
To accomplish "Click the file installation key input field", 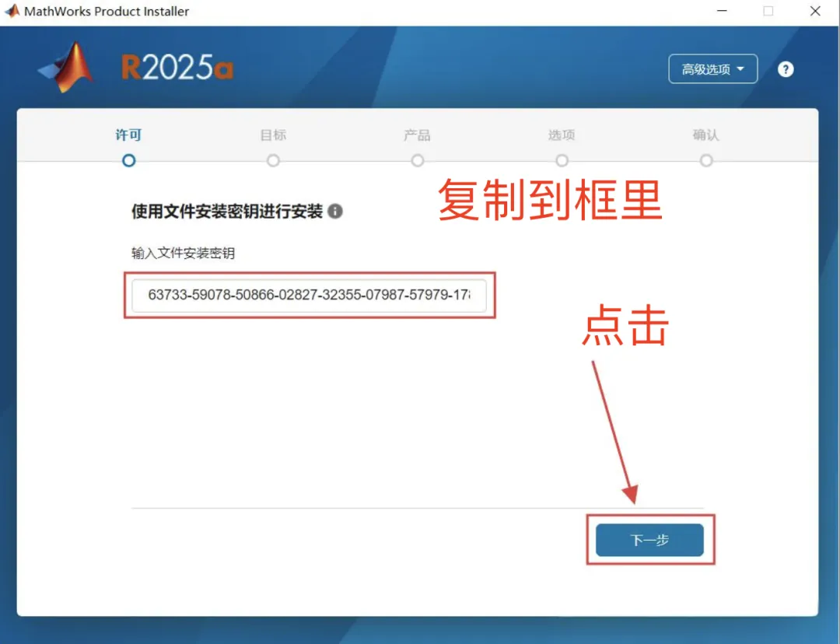I will click(309, 295).
